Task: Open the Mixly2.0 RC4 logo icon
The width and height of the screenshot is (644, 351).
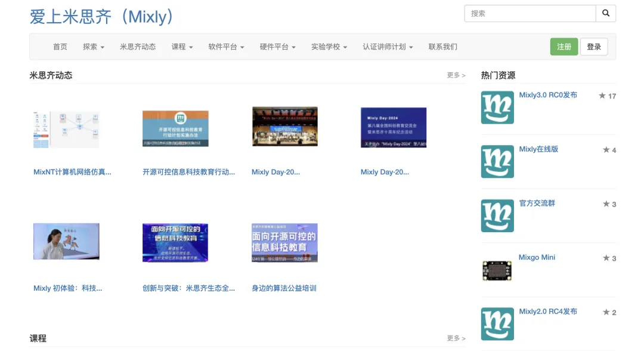Action: point(497,324)
